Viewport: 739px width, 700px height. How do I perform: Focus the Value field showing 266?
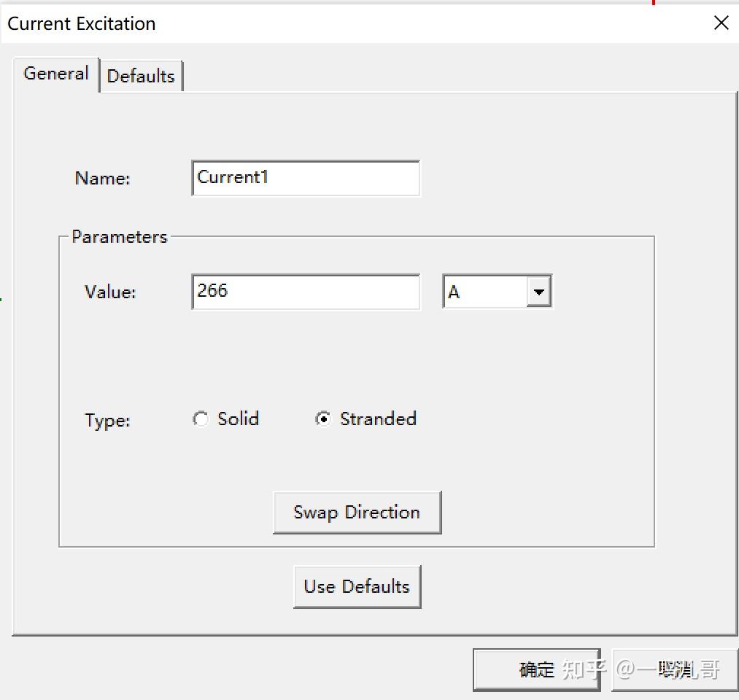click(306, 292)
